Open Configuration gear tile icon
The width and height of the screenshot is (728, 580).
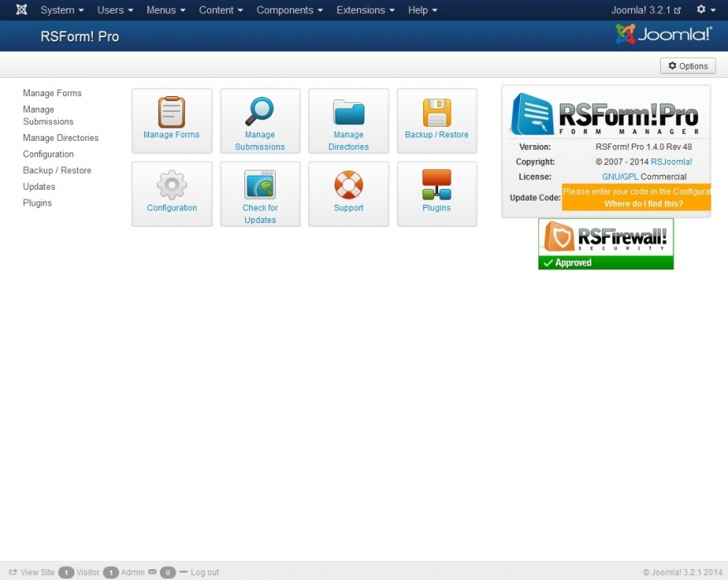pos(171,185)
